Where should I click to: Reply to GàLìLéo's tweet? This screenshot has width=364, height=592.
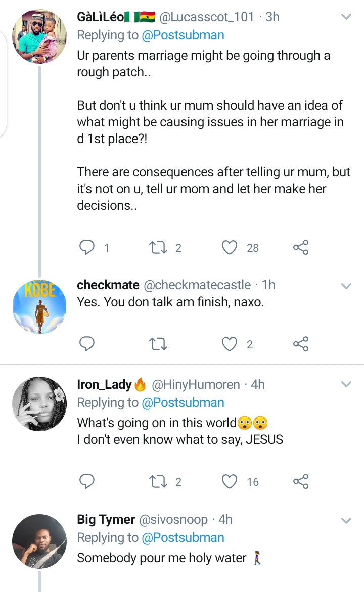coord(87,247)
